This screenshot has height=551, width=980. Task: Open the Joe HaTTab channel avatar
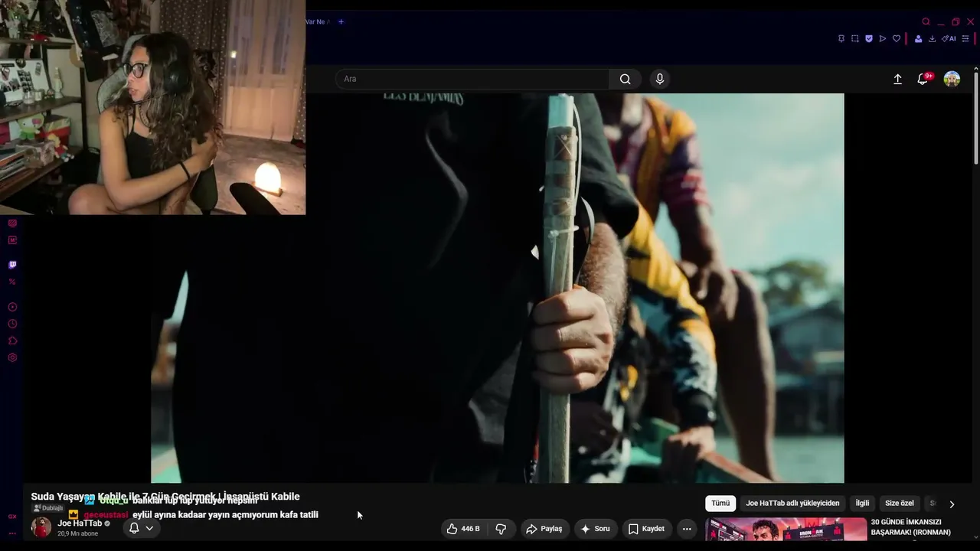click(41, 527)
